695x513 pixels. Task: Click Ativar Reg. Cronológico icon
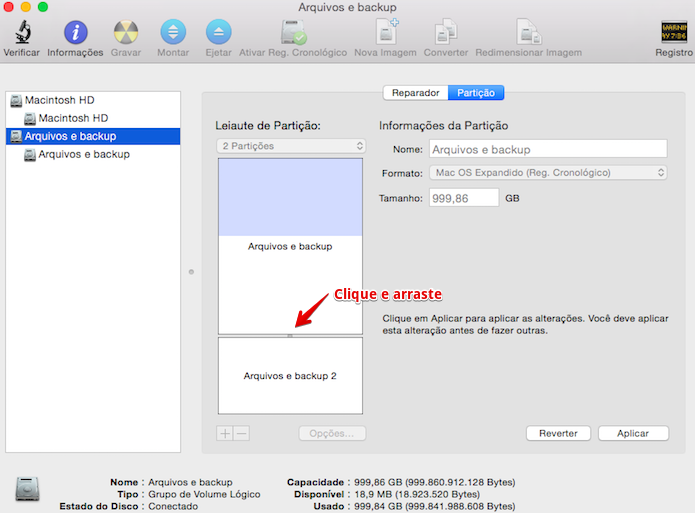pos(293,32)
